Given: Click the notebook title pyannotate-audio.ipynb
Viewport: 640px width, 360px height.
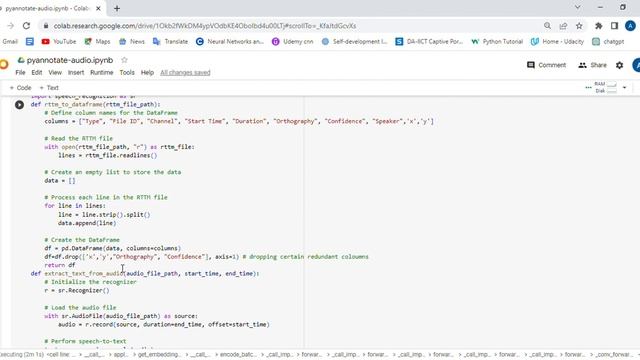Looking at the screenshot, I should [x=70, y=60].
